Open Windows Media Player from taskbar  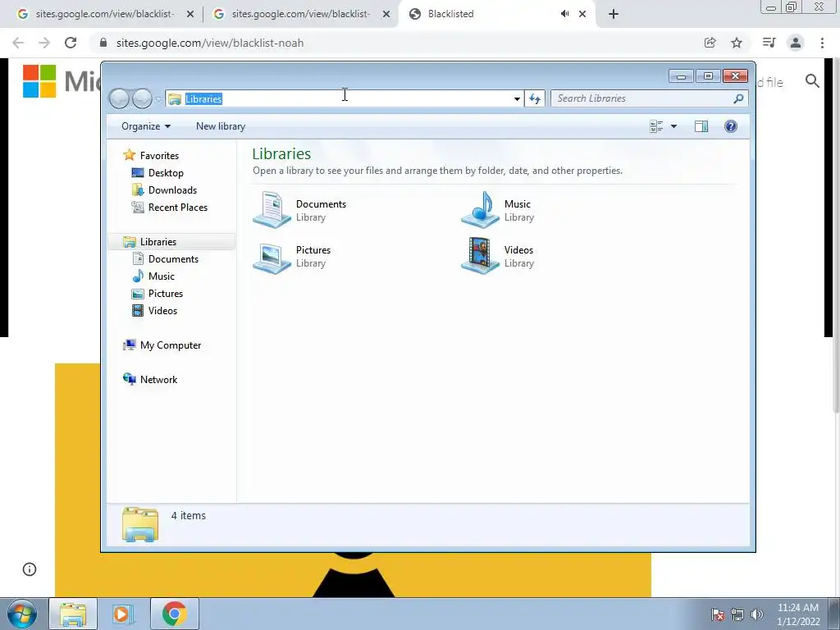click(123, 614)
